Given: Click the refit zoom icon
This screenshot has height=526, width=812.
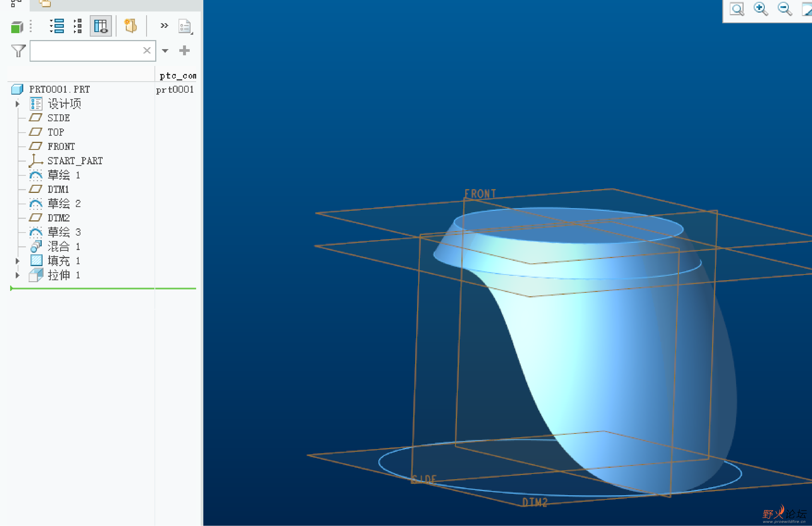Looking at the screenshot, I should tap(737, 9).
